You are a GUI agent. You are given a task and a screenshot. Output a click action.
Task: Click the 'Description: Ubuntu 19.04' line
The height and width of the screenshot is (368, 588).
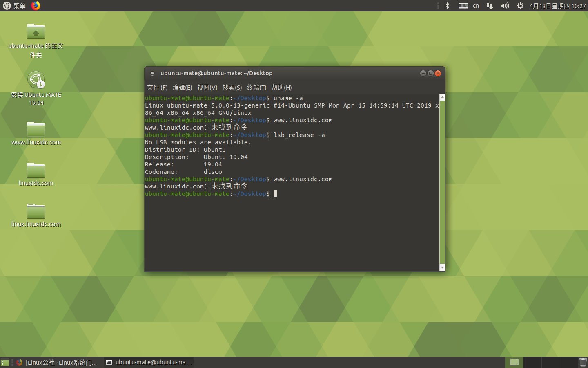tap(196, 157)
